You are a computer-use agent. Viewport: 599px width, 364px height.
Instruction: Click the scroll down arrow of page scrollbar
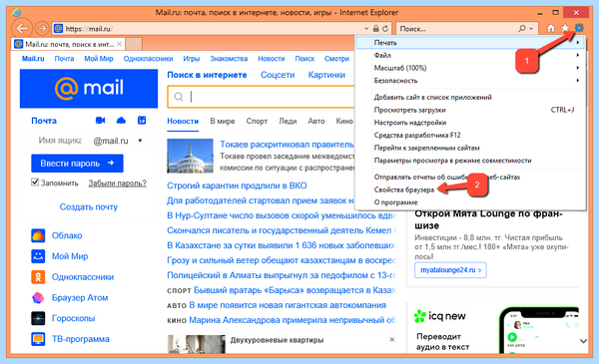pos(583,341)
